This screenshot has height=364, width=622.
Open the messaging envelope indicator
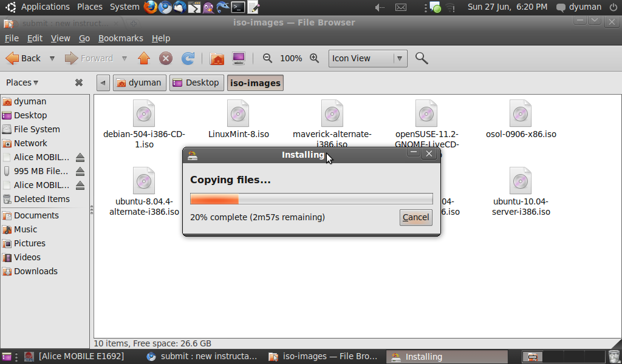pyautogui.click(x=401, y=7)
